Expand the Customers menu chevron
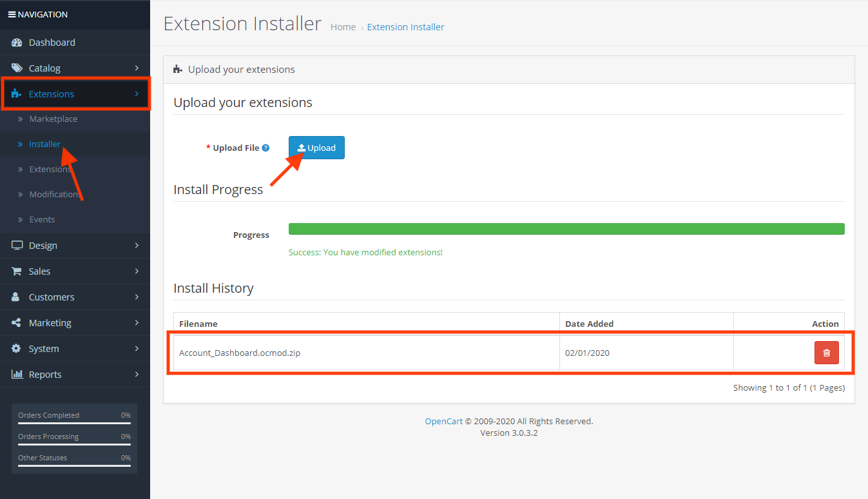 pyautogui.click(x=137, y=297)
